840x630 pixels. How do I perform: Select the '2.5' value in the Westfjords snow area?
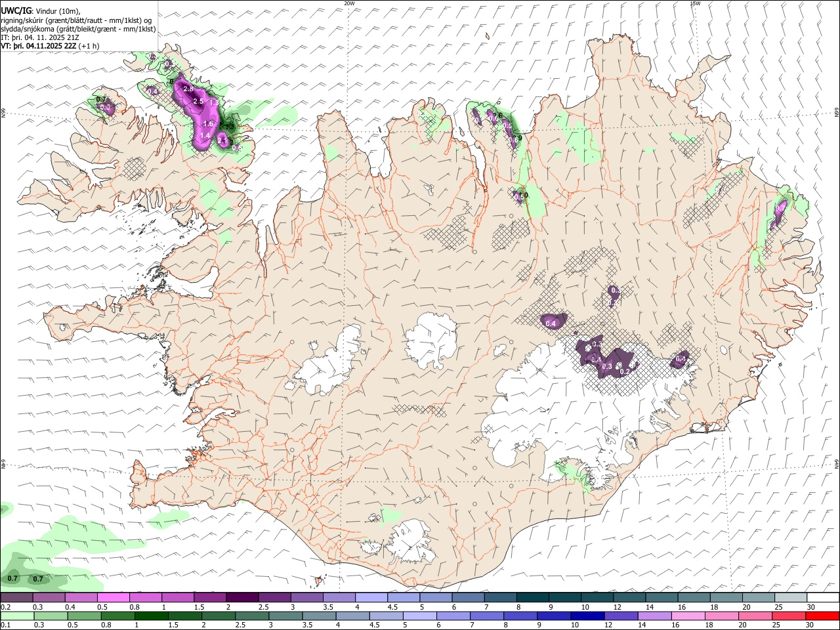pos(198,100)
